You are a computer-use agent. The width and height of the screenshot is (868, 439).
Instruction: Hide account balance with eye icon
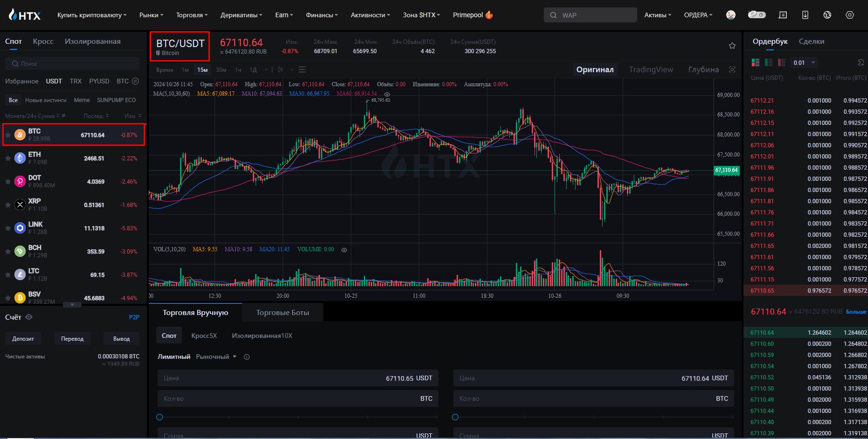point(29,317)
